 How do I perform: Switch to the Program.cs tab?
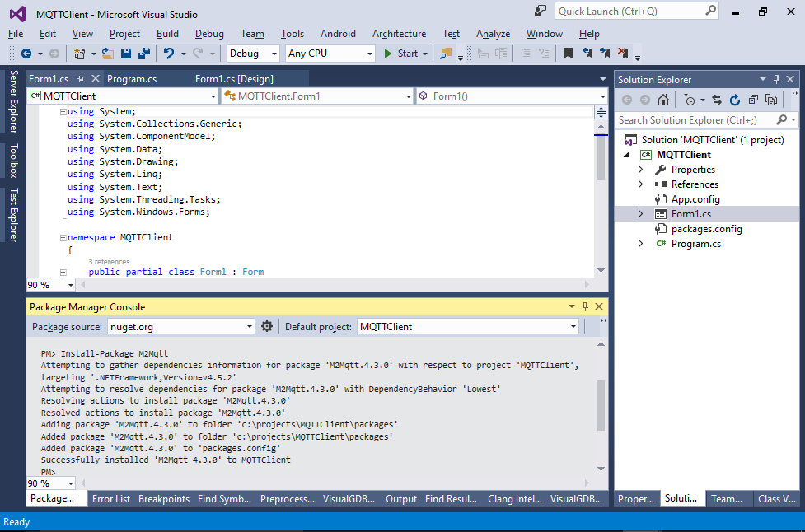tap(132, 78)
